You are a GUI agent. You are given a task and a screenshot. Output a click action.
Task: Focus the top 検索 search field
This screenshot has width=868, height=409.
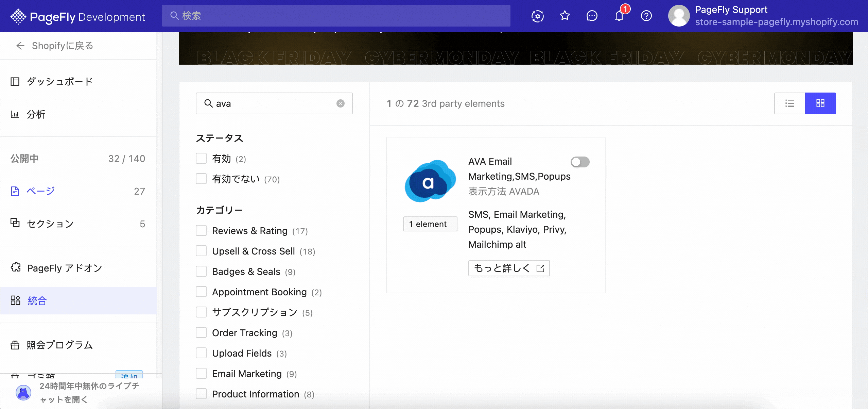tap(336, 16)
